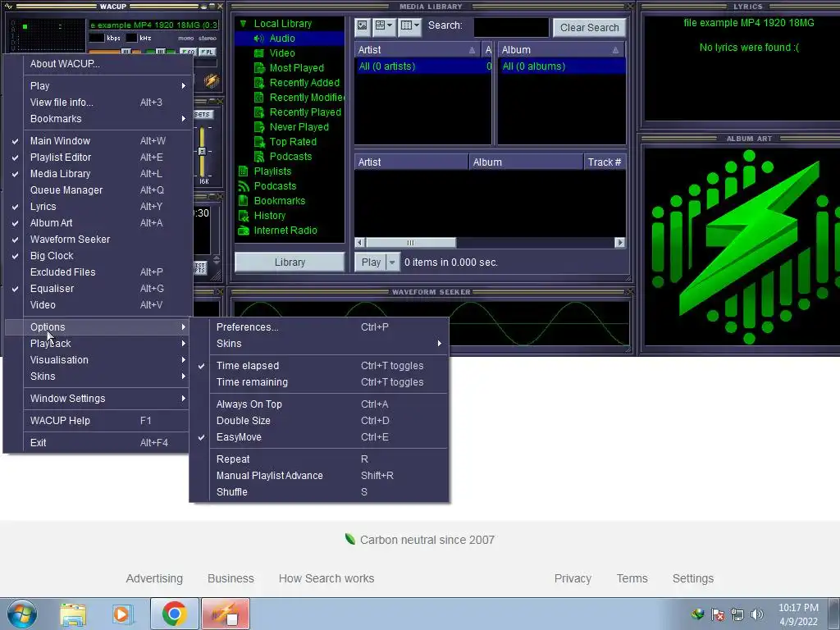Viewport: 840px width, 630px height.
Task: Toggle the EQ button in main window
Action: pos(188,52)
